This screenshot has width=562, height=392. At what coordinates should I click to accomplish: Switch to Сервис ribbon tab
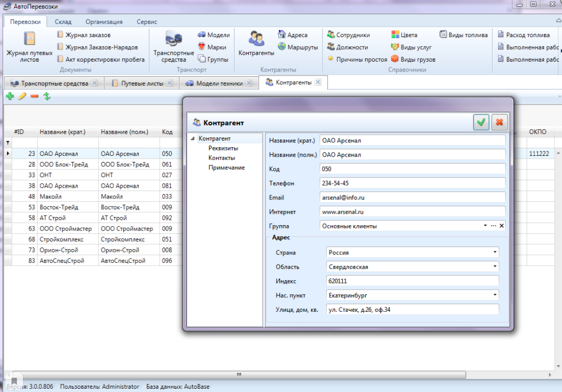147,21
